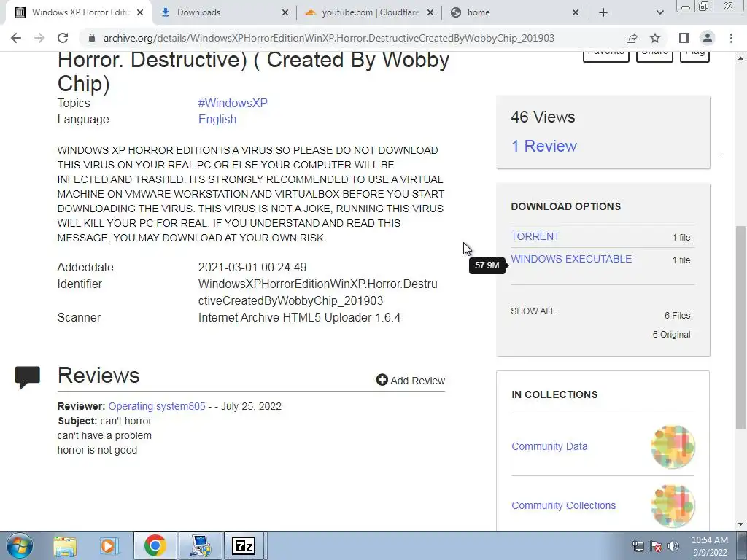Open the English language link
Screen dimensions: 747x560
217,119
